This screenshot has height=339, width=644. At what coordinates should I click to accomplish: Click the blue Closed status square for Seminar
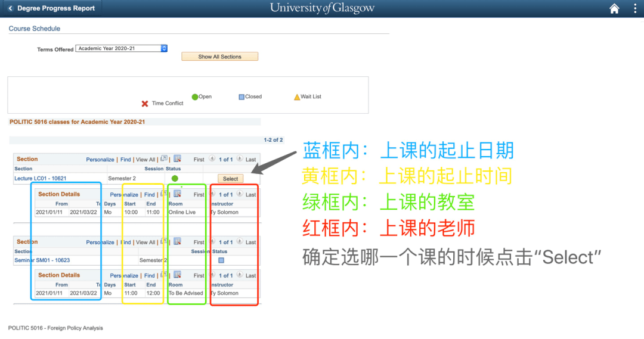point(221,260)
